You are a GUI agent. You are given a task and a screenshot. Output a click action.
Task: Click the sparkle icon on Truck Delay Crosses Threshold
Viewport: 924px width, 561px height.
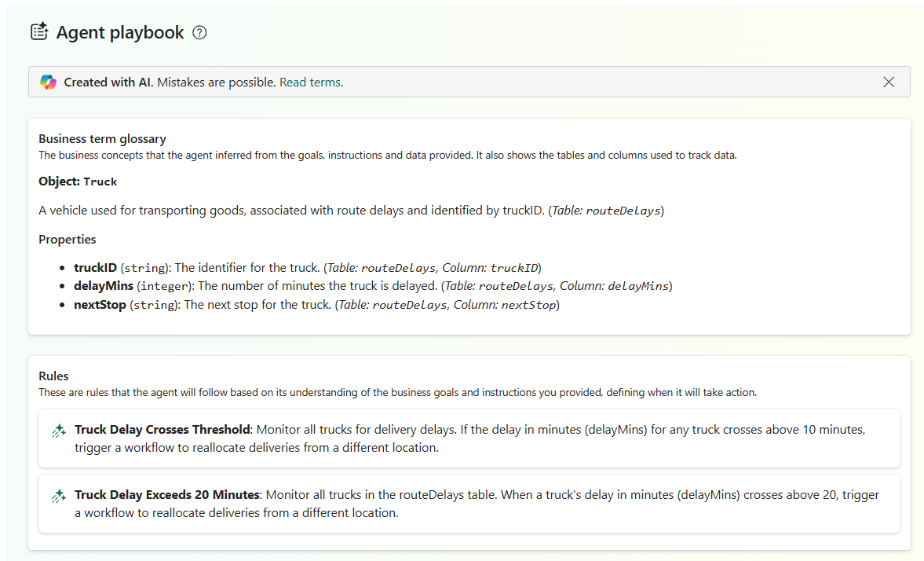click(58, 431)
